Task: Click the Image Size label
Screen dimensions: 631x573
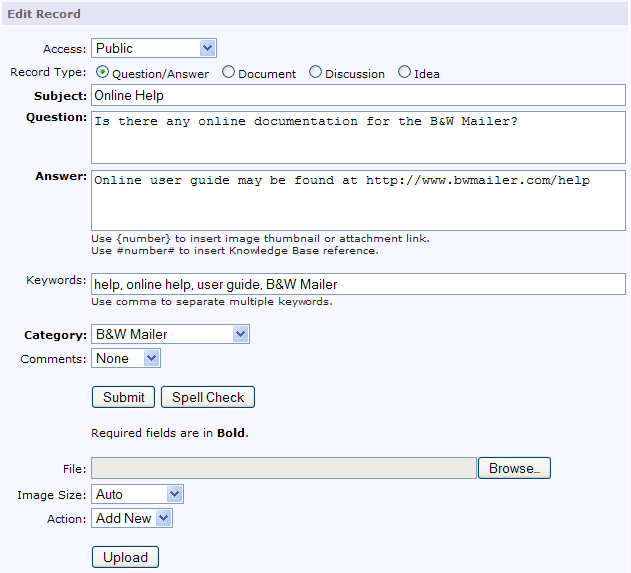Action: coord(52,495)
